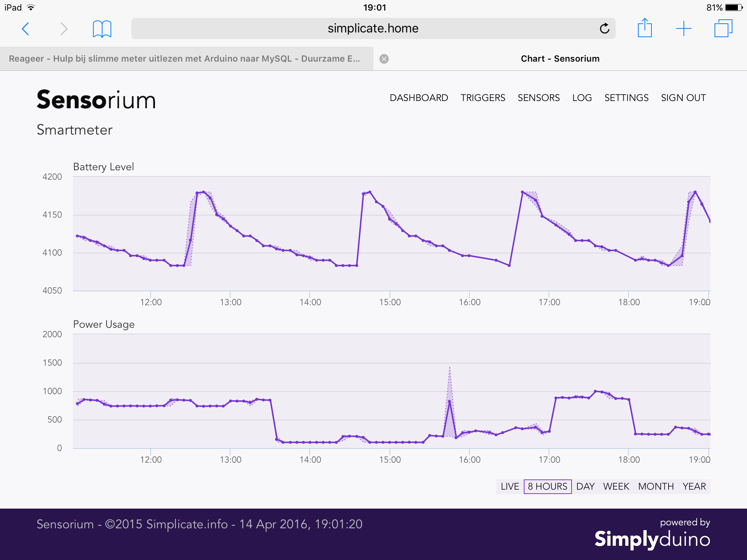Switch chart range to DAY
Viewport: 747px width, 560px height.
coord(585,486)
